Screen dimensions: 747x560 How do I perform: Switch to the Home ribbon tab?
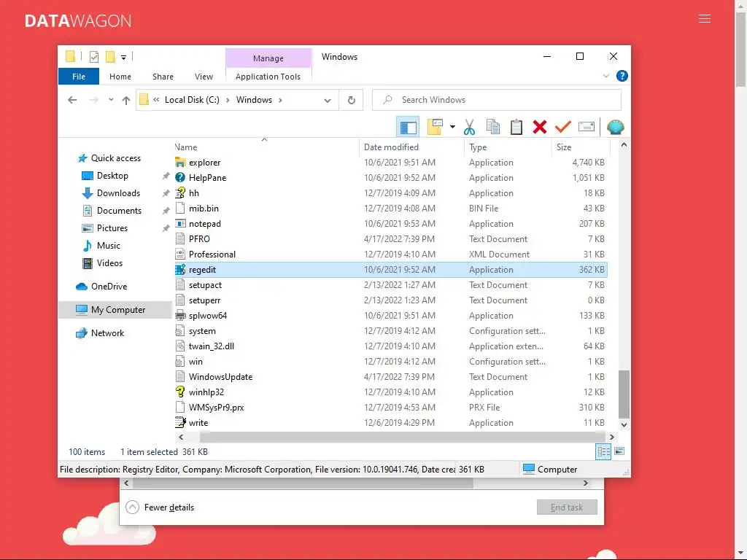tap(120, 76)
